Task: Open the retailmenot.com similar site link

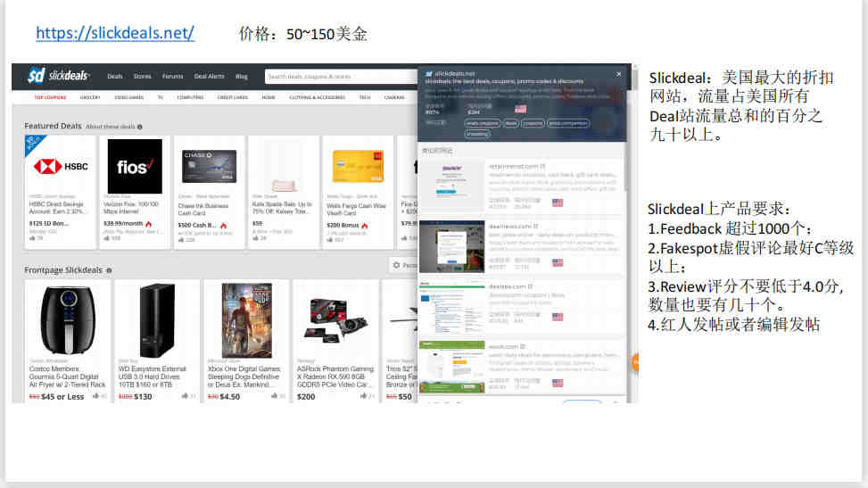Action: 513,166
